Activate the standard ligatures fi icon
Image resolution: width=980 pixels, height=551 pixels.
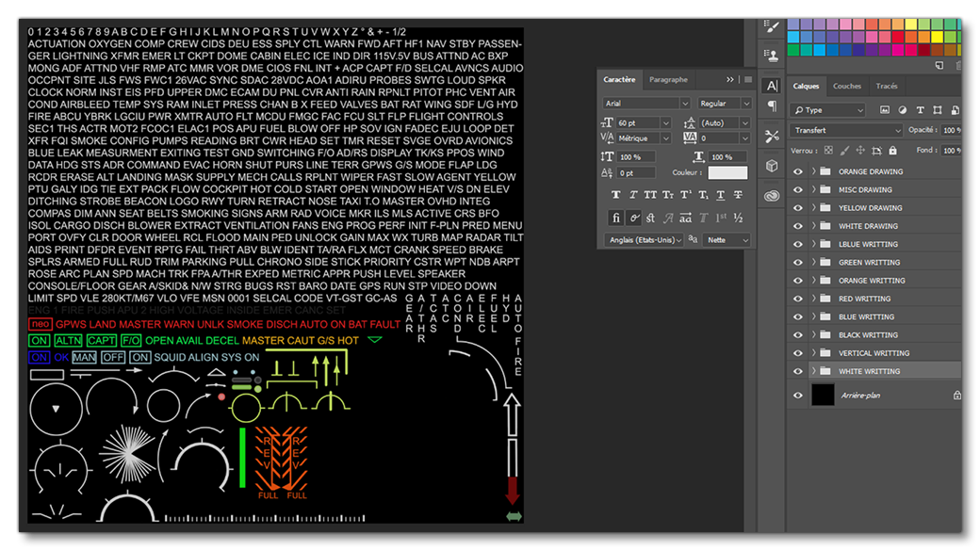616,217
